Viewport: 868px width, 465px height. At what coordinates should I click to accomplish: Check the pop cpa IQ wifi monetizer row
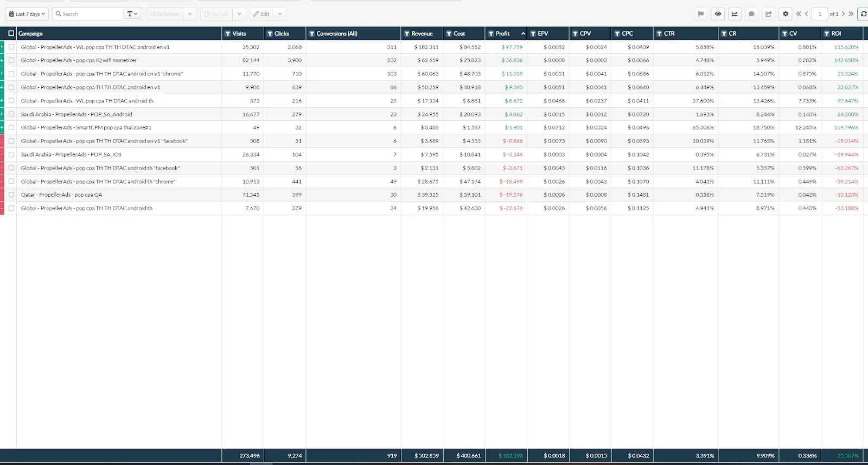pyautogui.click(x=11, y=60)
